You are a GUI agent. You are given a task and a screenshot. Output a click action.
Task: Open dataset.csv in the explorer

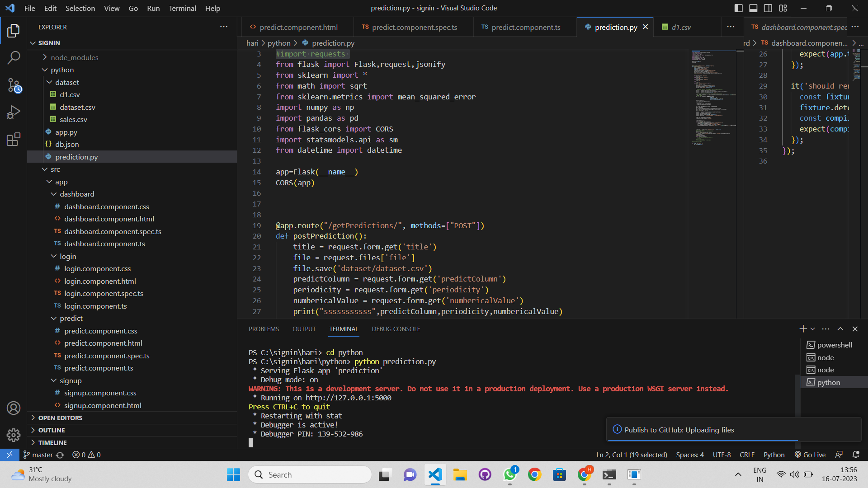coord(77,107)
